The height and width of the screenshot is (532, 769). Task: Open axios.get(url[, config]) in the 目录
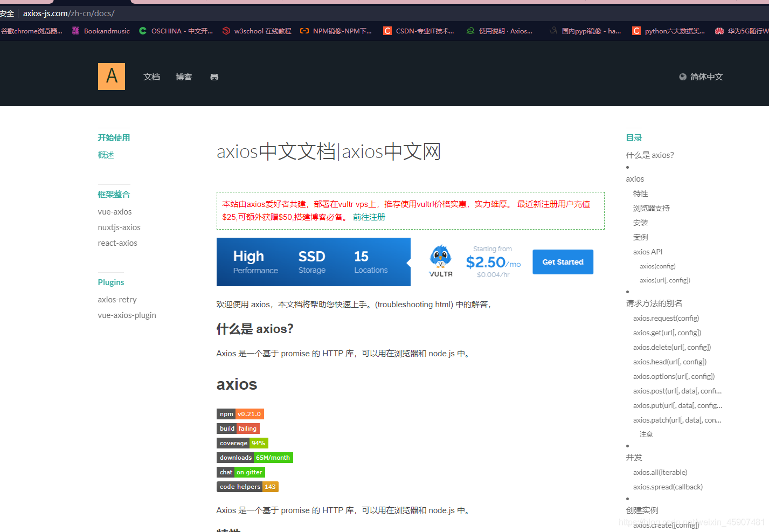[667, 332]
